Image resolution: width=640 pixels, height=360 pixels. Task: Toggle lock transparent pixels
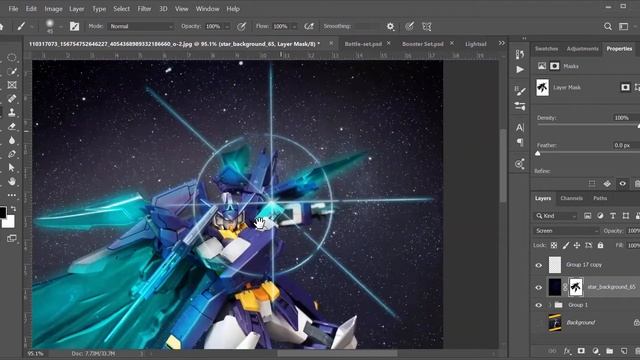coord(554,245)
